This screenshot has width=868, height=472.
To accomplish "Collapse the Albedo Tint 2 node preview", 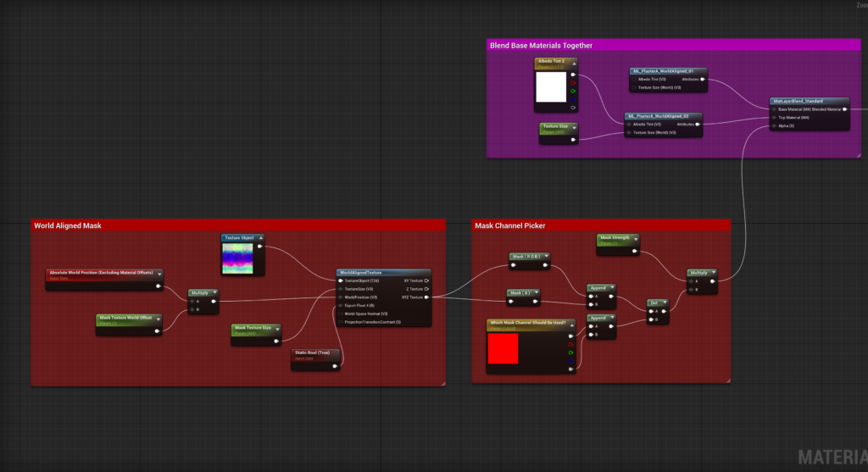I will [x=573, y=62].
